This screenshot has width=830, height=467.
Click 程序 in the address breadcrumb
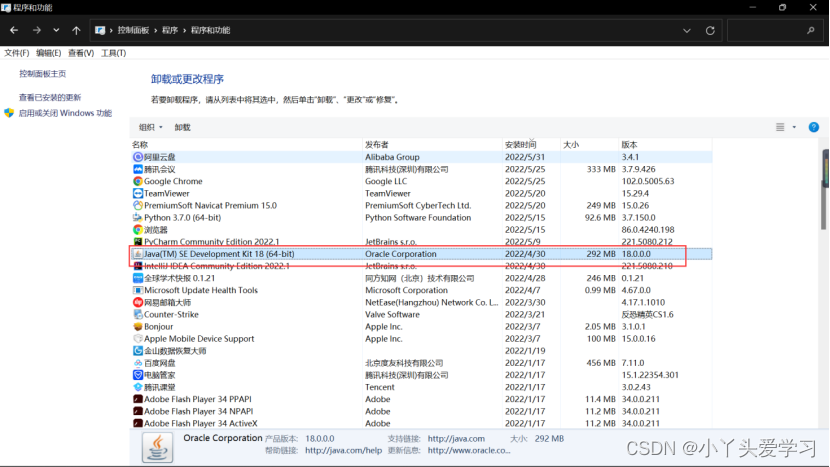coord(170,30)
